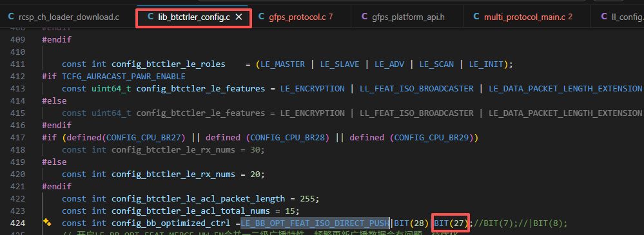Click the #else directive on line 414

(x=54, y=101)
